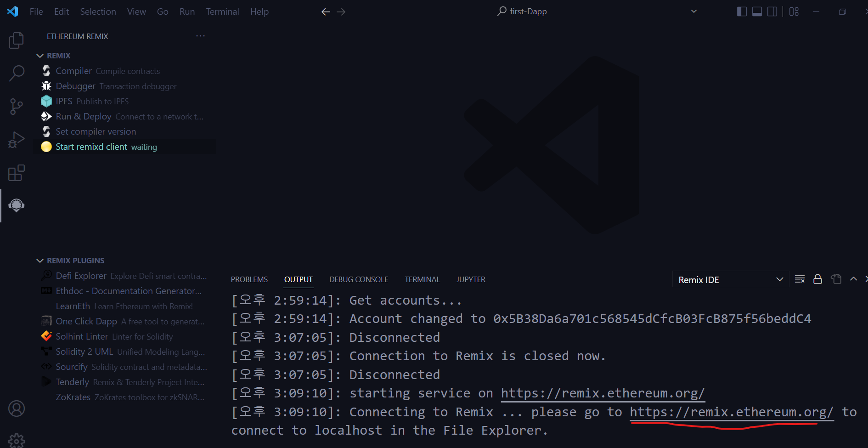Viewport: 868px width, 448px height.
Task: Click the yellow remixd client status icon
Action: [x=46, y=147]
